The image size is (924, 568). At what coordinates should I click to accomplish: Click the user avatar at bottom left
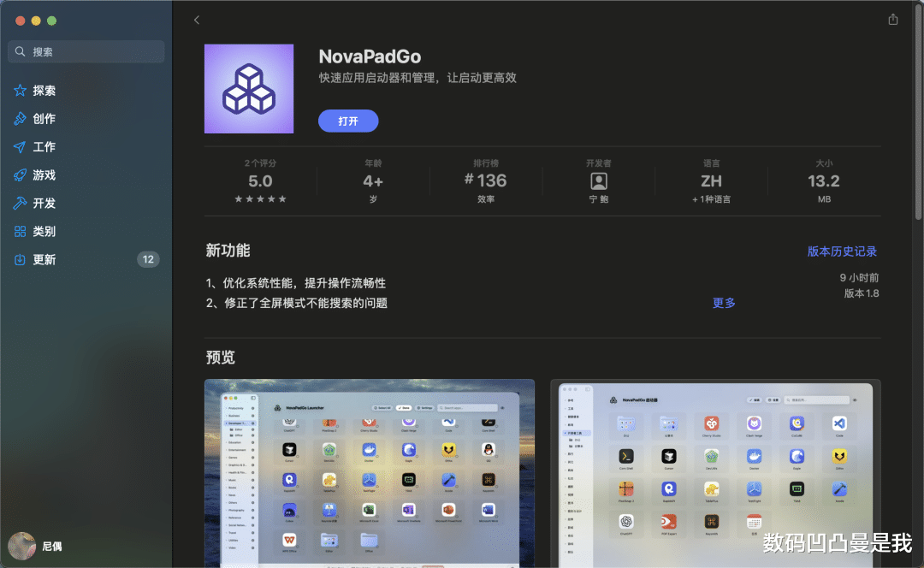click(x=21, y=547)
